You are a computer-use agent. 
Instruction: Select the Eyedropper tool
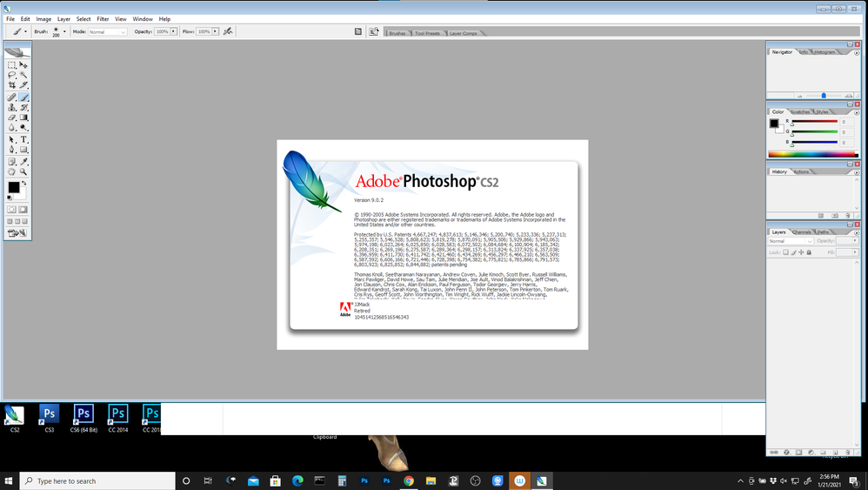(23, 162)
